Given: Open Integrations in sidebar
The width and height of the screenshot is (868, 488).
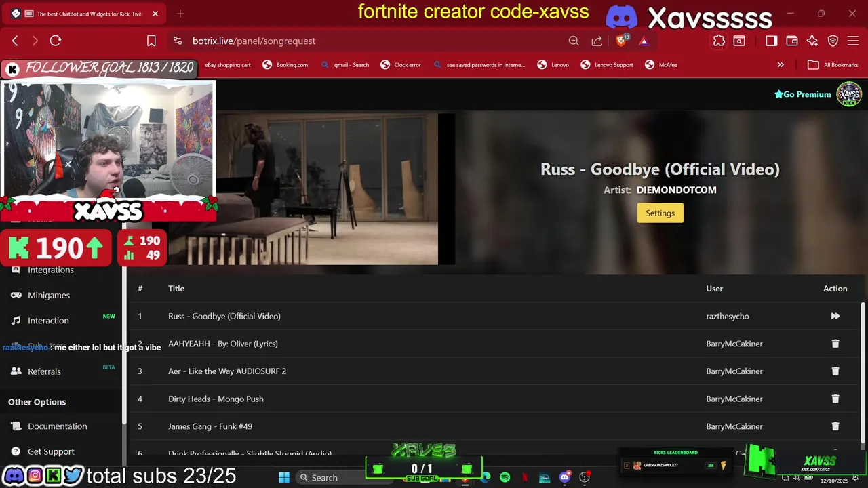Looking at the screenshot, I should [x=51, y=270].
